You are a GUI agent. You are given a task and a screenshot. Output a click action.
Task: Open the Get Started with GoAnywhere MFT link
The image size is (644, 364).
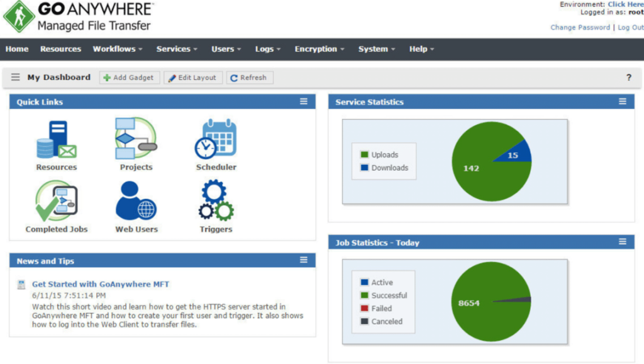(x=99, y=284)
